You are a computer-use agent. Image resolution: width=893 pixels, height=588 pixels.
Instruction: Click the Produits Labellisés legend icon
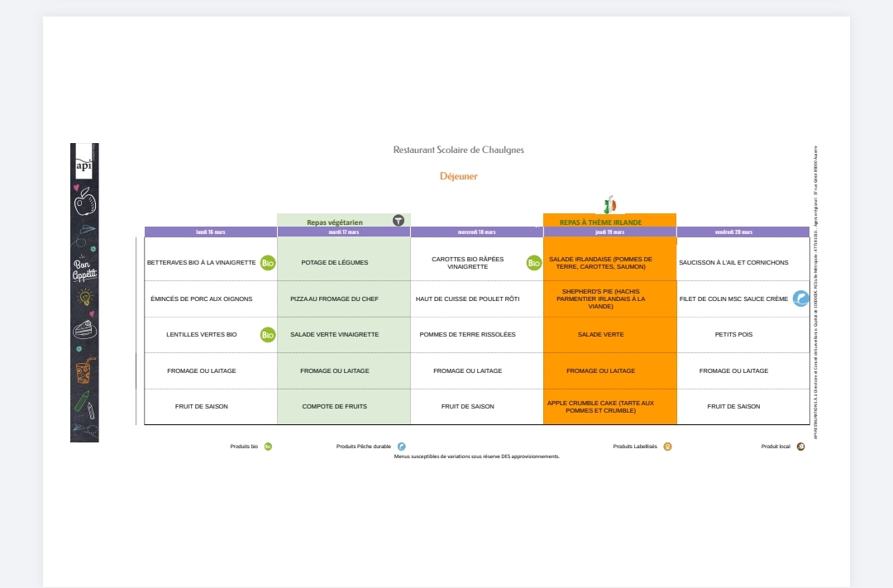tap(667, 447)
